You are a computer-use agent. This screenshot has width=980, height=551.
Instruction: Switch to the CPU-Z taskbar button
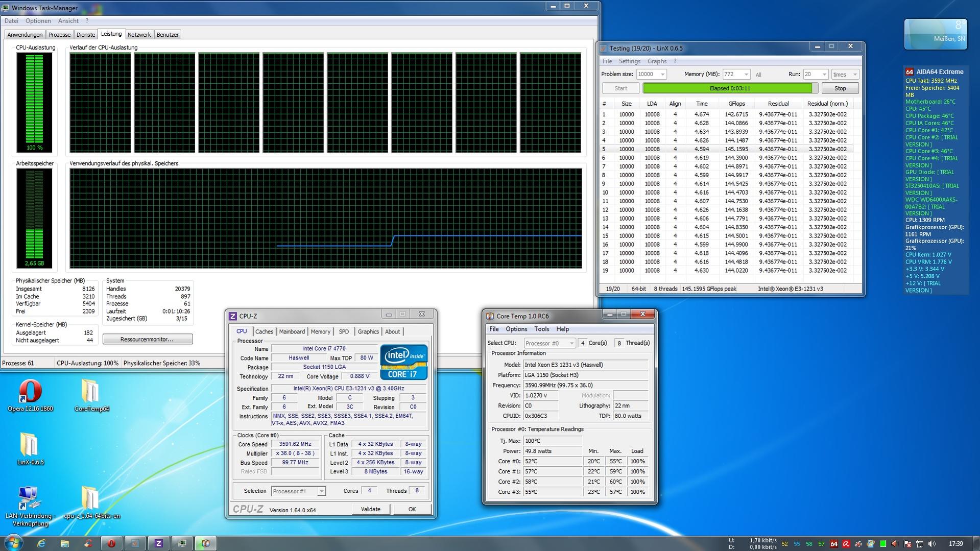coord(158,543)
